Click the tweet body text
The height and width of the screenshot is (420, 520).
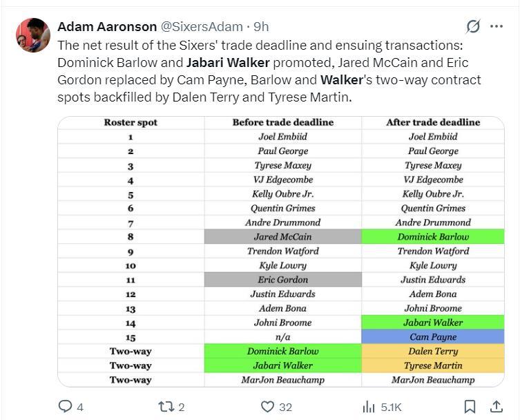269,71
